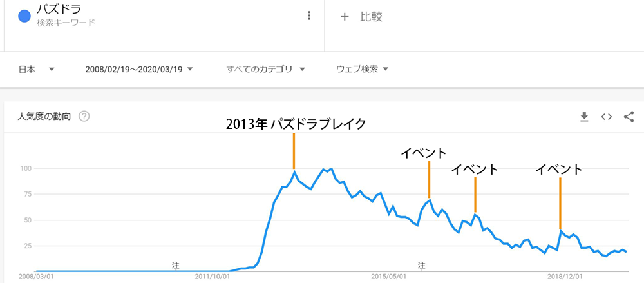
Task: Click the chart peak under third イベント label
Action: pyautogui.click(x=560, y=231)
